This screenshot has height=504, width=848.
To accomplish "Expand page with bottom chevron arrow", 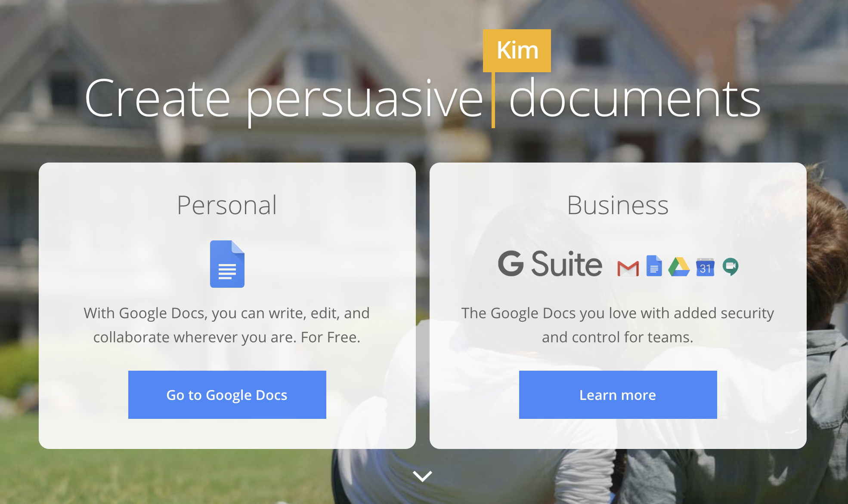I will coord(422,476).
